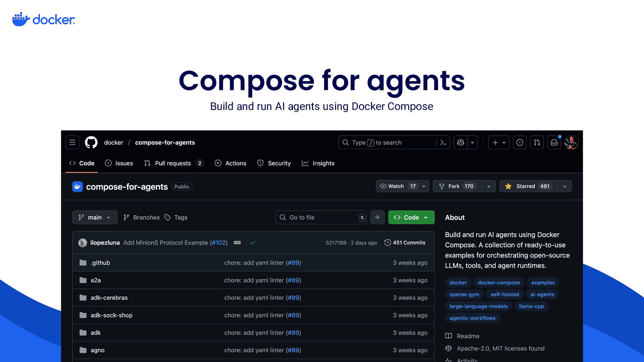
Task: Select the self-hosted topic tag
Action: click(x=505, y=294)
